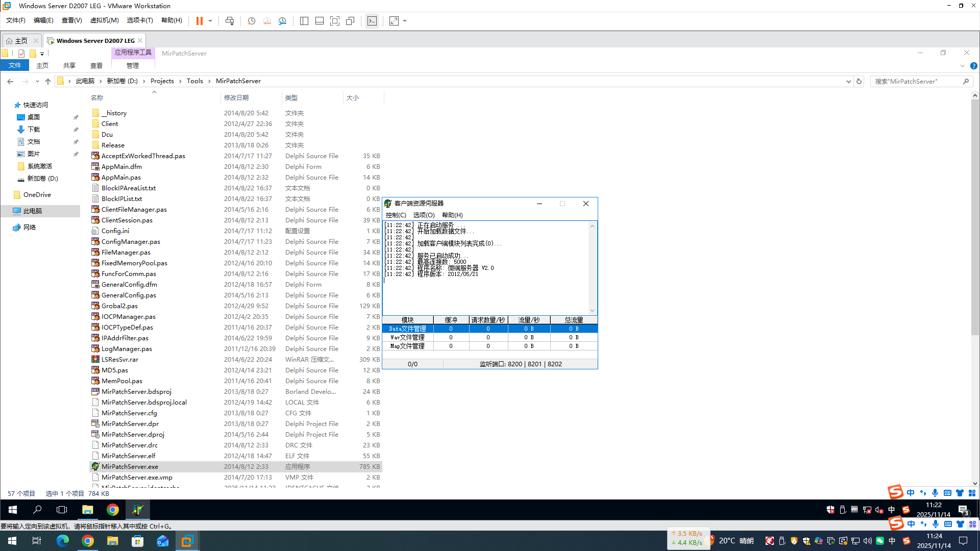Screen dimensions: 980x551
Task: Open the snapshot manager
Action: [282, 21]
